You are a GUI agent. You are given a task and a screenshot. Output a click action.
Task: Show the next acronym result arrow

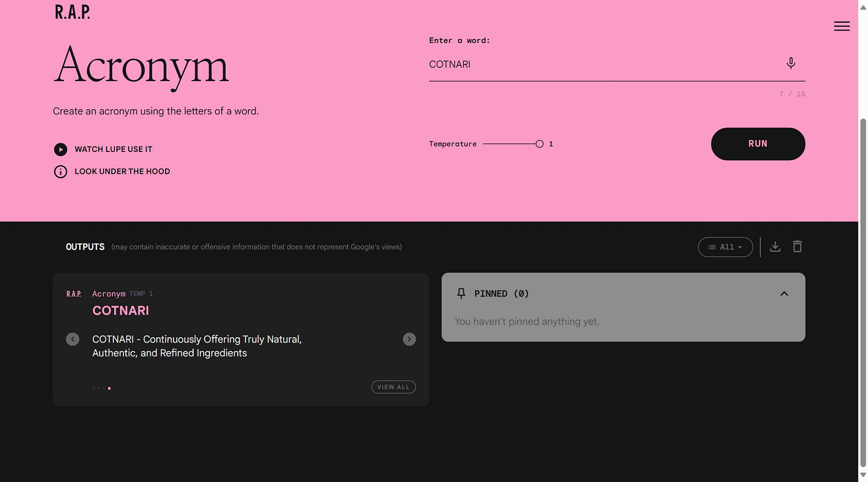(x=409, y=339)
